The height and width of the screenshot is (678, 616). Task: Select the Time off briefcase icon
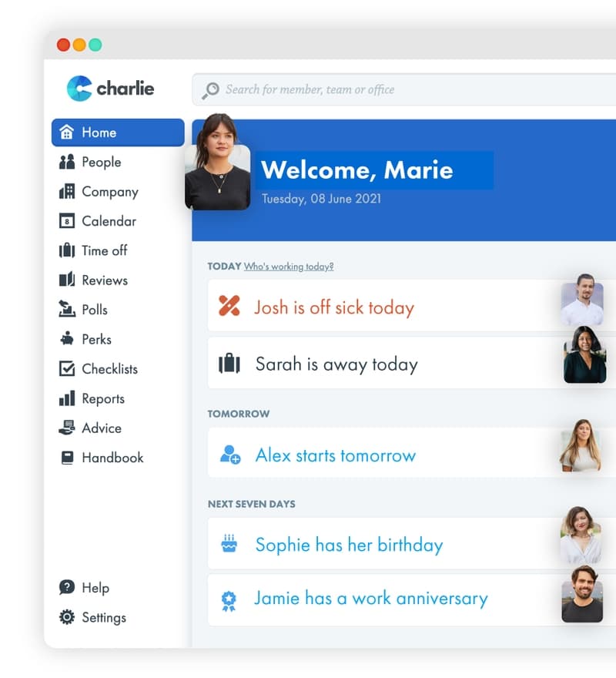(68, 250)
